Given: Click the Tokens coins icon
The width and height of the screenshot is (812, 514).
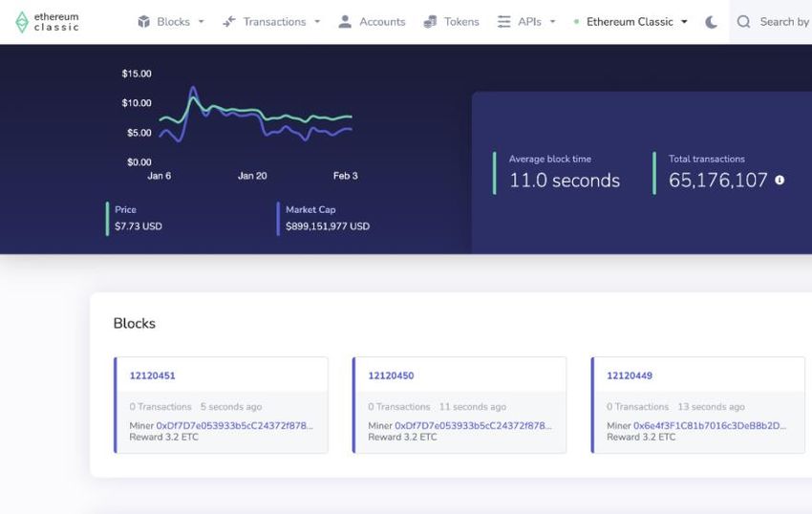Looking at the screenshot, I should (430, 22).
